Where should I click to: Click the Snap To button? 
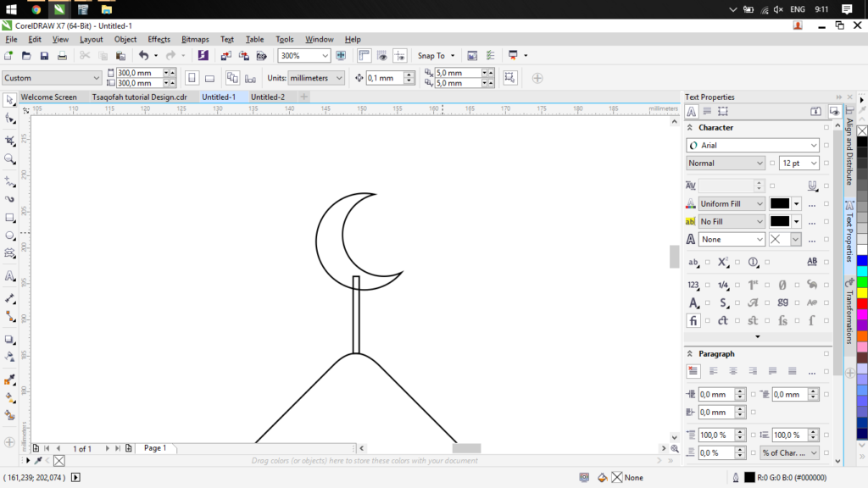tap(431, 56)
